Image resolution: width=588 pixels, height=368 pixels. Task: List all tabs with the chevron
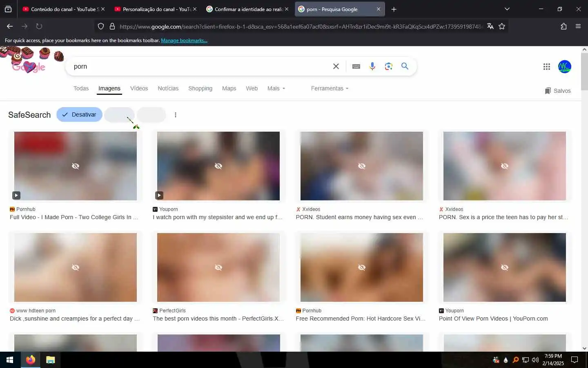[507, 9]
